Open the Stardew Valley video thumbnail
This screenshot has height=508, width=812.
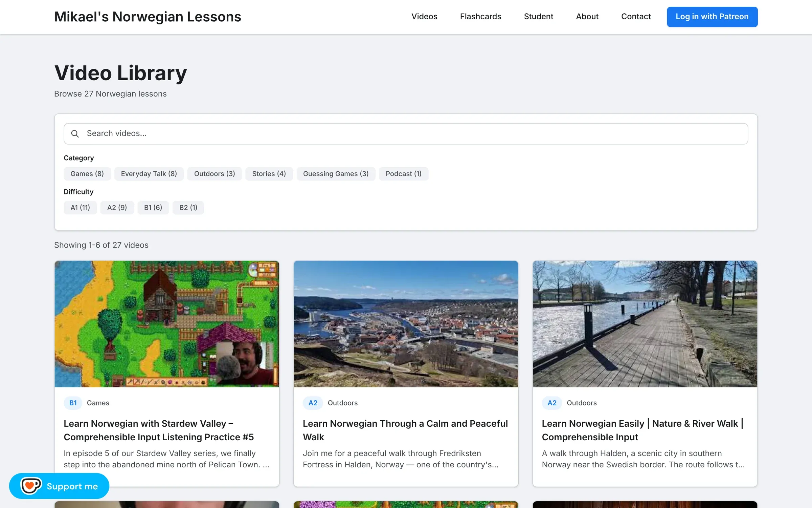[x=167, y=324]
